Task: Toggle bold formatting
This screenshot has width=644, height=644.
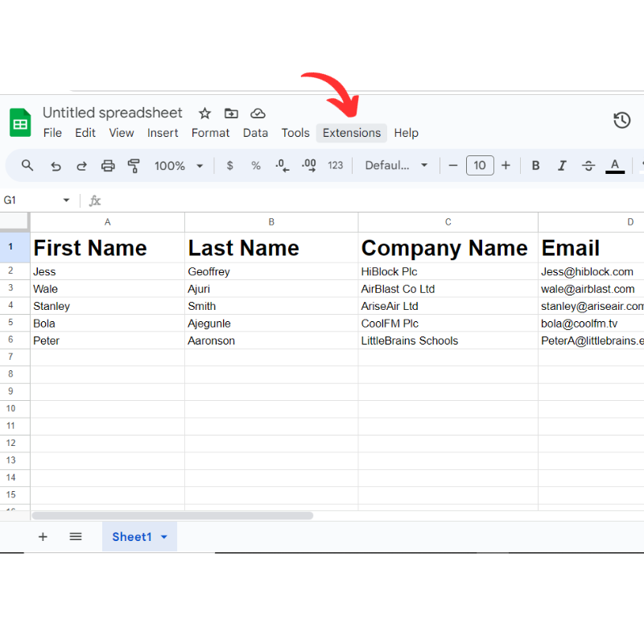Action: (x=535, y=166)
